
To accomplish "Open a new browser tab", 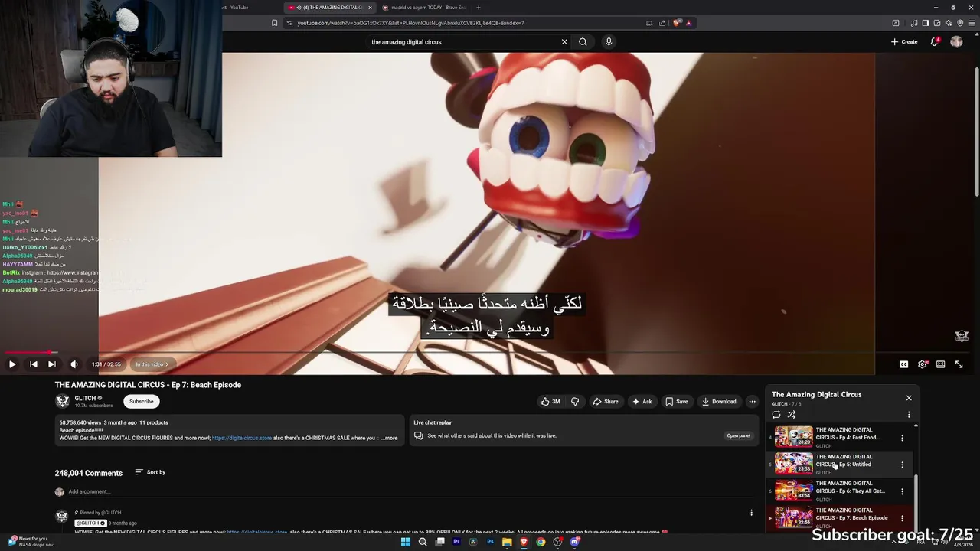I will (x=479, y=8).
